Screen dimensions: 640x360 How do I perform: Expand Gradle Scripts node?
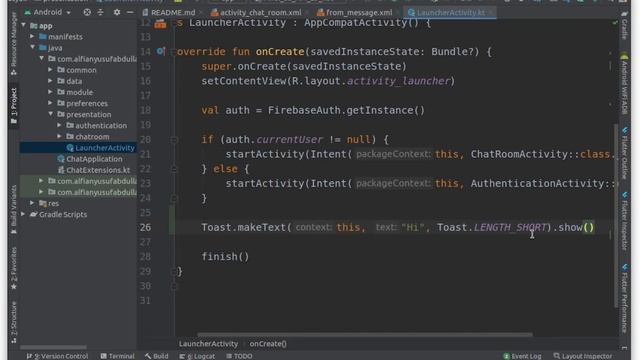point(24,214)
